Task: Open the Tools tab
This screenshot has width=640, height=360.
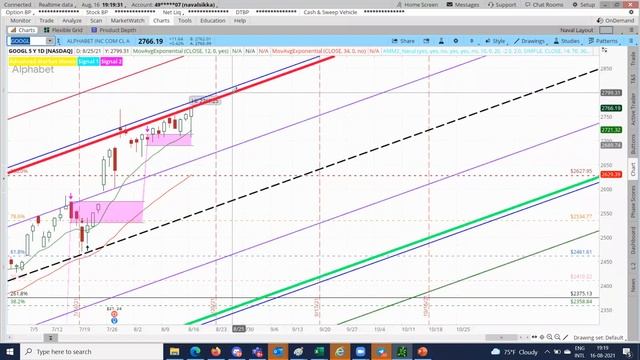Action: (184, 20)
